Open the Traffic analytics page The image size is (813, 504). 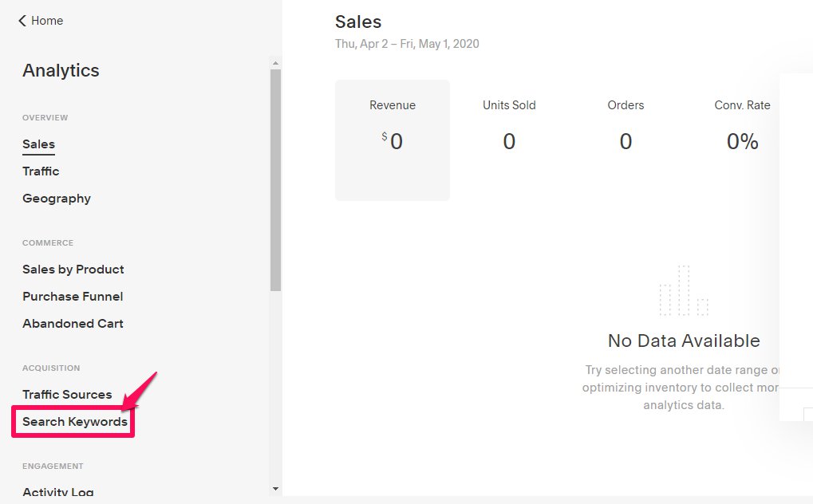(x=41, y=171)
